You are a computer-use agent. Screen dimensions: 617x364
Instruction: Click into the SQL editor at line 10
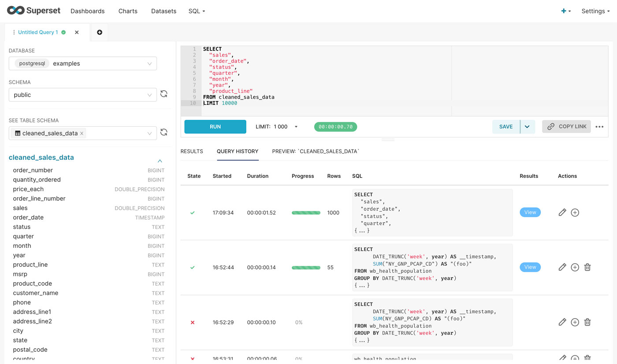coord(308,103)
